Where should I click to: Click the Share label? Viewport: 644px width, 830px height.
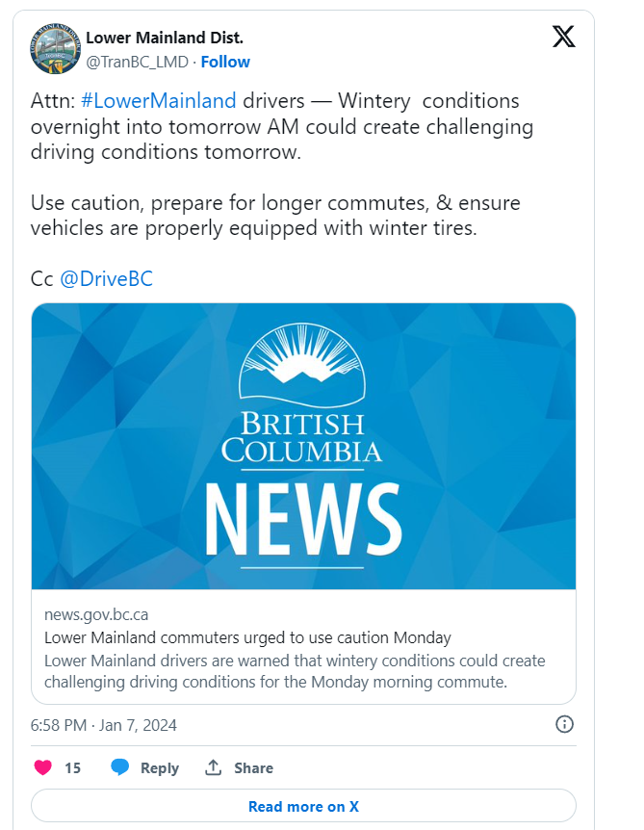click(253, 767)
